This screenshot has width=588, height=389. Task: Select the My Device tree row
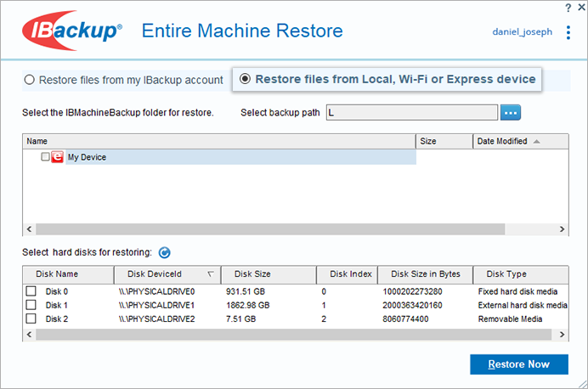click(240, 157)
